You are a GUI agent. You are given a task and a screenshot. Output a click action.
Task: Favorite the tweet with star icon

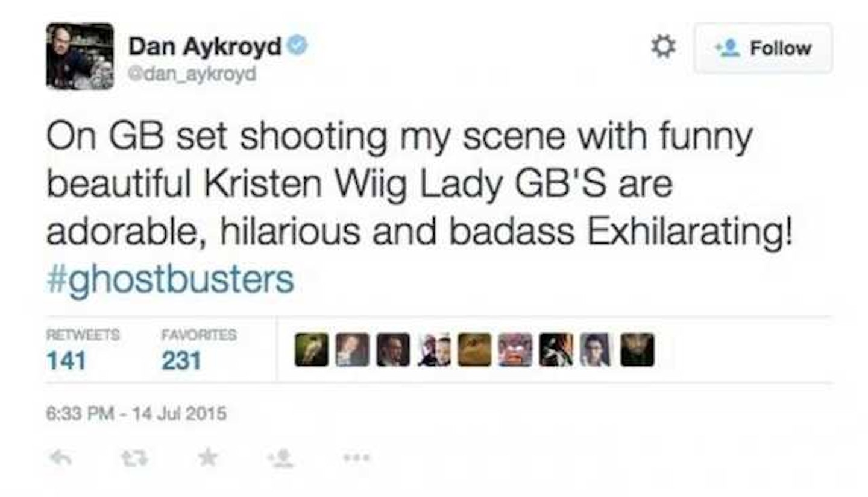[x=207, y=458]
